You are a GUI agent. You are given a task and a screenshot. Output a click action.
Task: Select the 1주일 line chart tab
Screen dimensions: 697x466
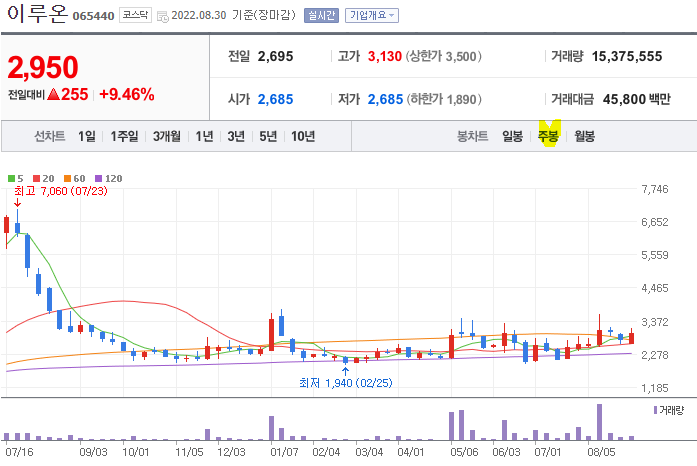[x=124, y=136]
